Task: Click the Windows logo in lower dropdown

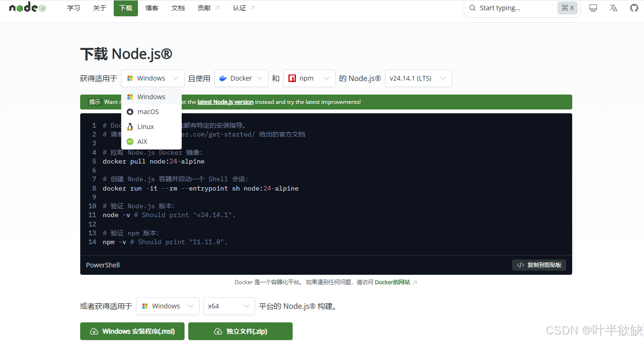Action: tap(145, 306)
